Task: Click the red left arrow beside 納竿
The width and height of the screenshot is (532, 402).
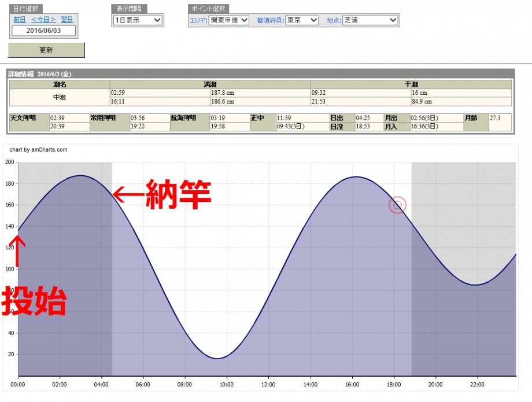Action: pos(128,196)
